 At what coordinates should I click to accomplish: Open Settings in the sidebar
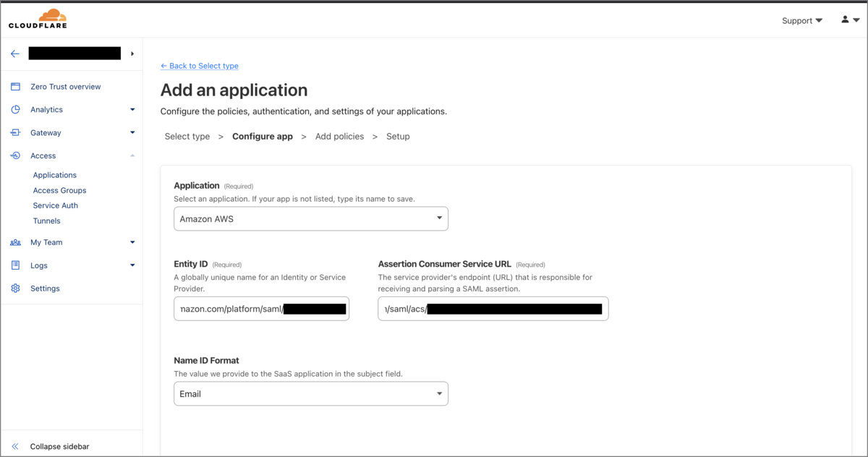pos(45,289)
